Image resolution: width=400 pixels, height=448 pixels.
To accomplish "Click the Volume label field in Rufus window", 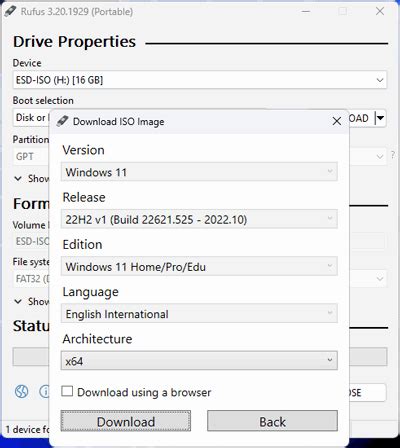I will pyautogui.click(x=31, y=241).
